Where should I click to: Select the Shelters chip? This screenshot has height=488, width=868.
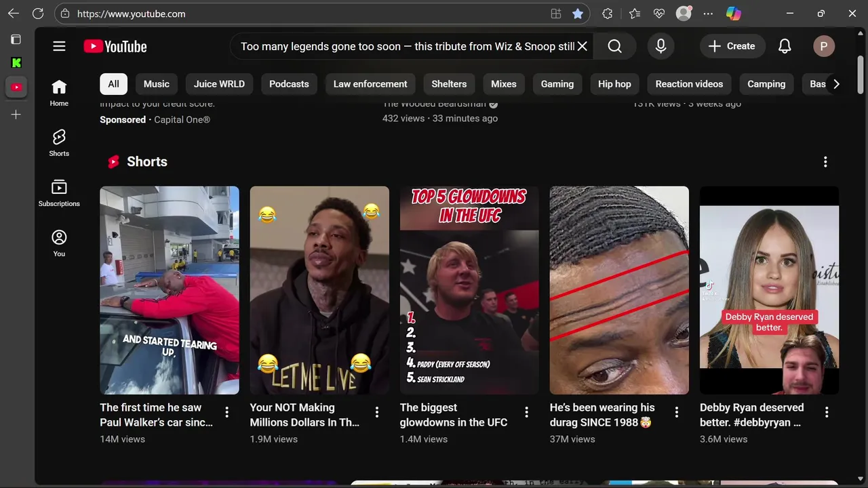coord(449,84)
